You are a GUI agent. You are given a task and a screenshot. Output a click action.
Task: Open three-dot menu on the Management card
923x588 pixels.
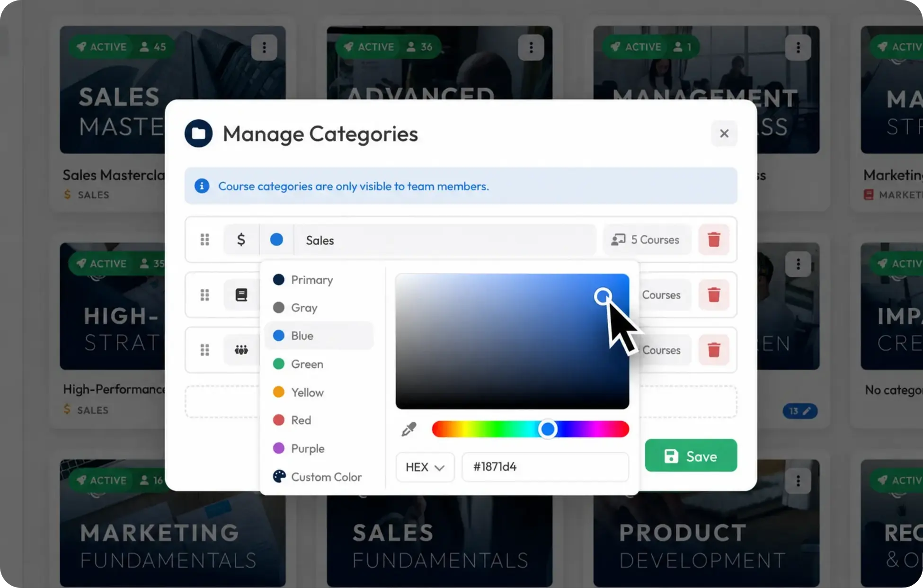[798, 47]
